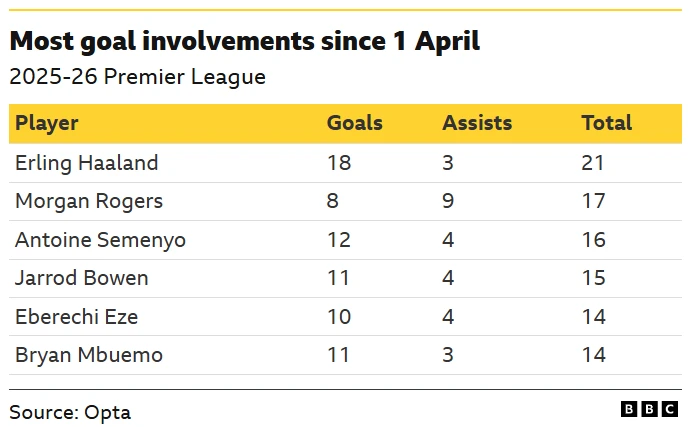Click the 'Most goal involvements since 1 April' title

[x=245, y=41]
